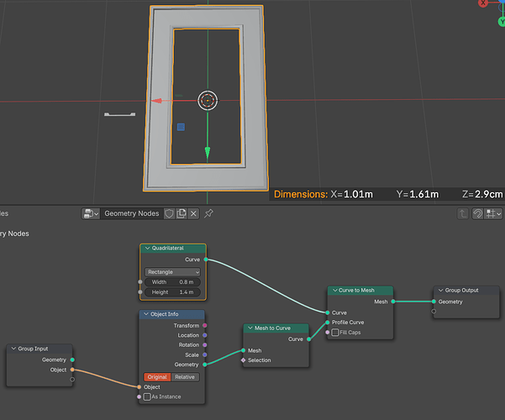Toggle the pin node tree icon
Screen dimensions: 505x420
click(208, 213)
